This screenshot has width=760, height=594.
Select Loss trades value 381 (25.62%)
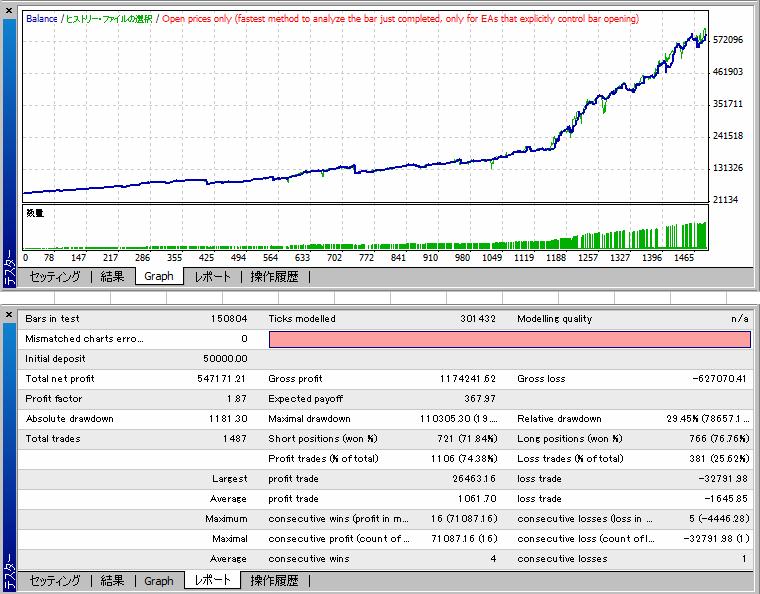coord(719,459)
